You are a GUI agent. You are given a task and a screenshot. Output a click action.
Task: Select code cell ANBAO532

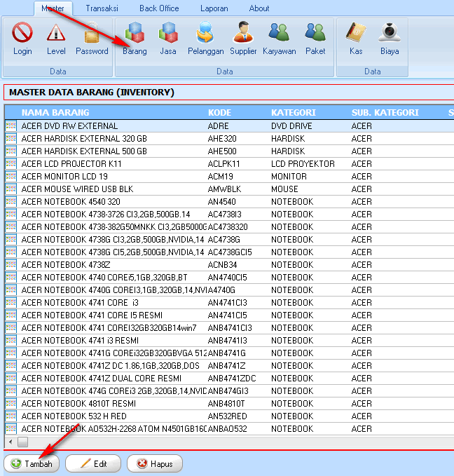pos(227,428)
